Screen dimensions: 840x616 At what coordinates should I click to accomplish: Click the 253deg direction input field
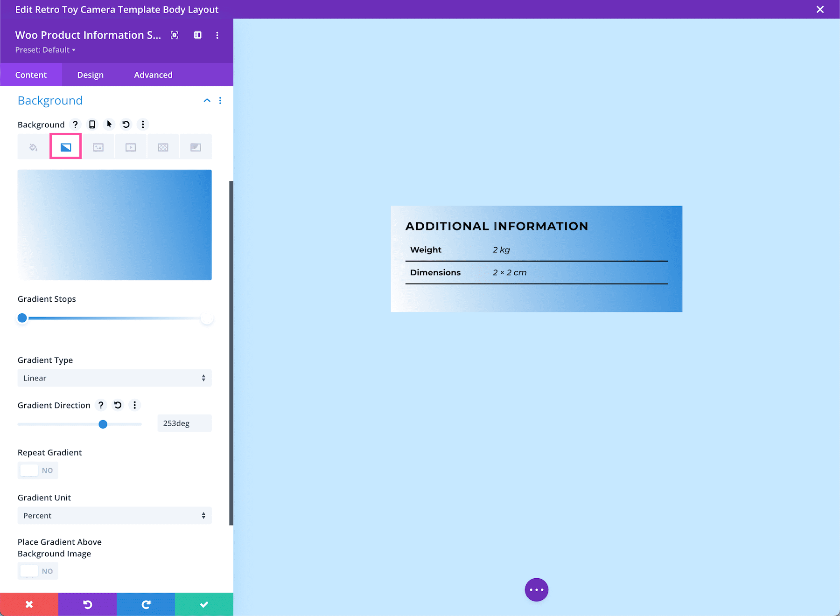(x=184, y=423)
